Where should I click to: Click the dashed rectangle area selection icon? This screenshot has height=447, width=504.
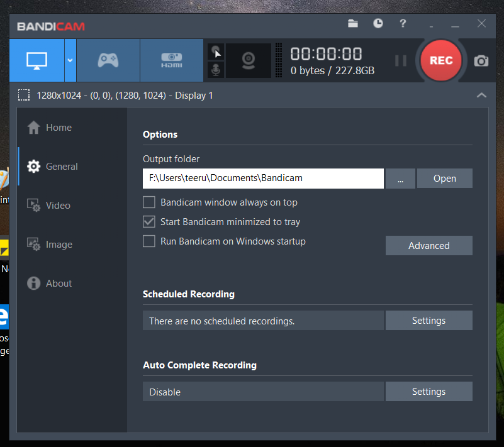(24, 96)
